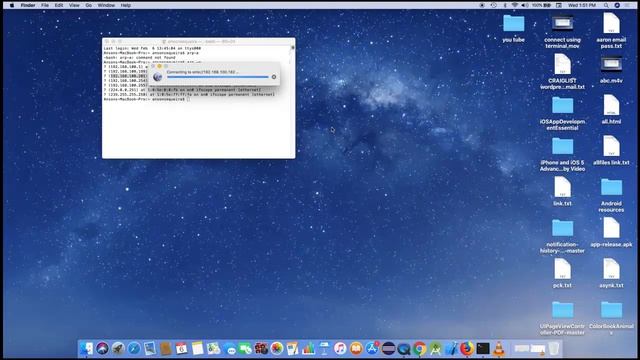Open Calendar in the Dock
This screenshot has height=360, width=640.
[182, 349]
